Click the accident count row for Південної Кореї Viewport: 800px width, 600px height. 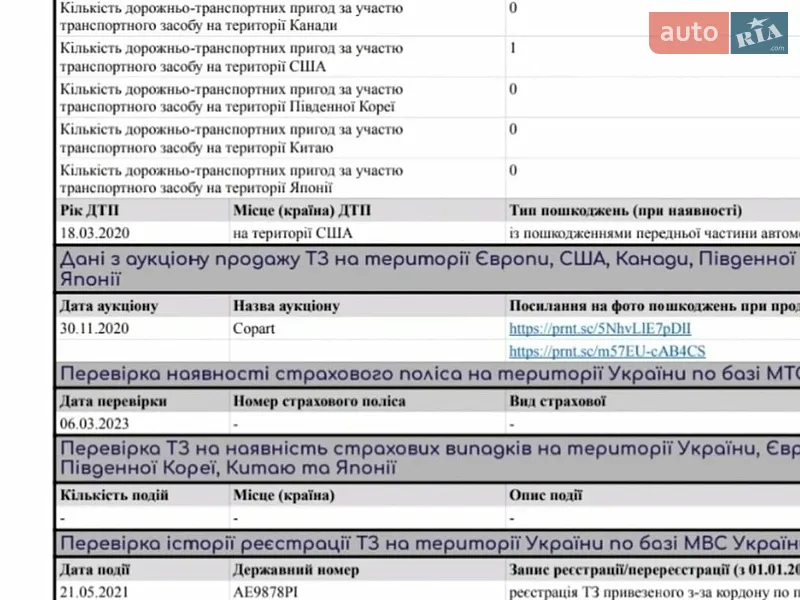[x=428, y=98]
